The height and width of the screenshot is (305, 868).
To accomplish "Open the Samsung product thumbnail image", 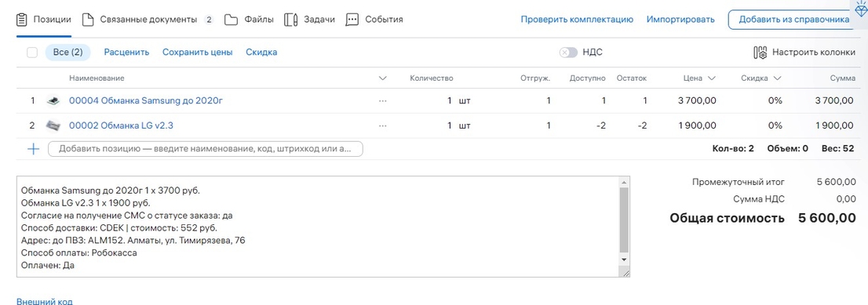I will (x=53, y=100).
